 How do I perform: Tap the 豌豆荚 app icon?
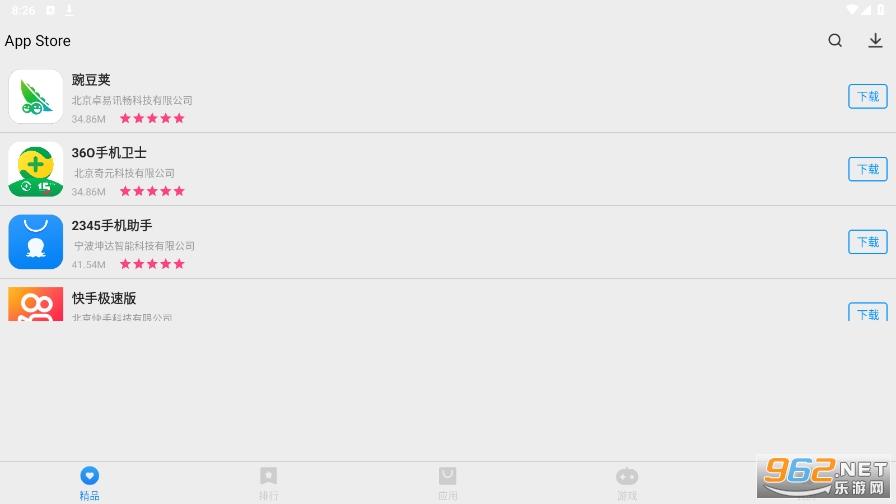tap(35, 97)
